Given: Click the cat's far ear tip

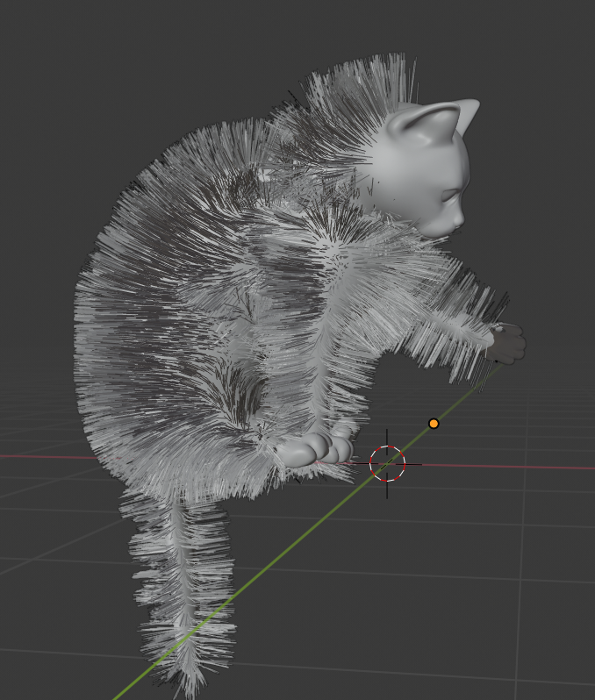Looking at the screenshot, I should (x=472, y=106).
